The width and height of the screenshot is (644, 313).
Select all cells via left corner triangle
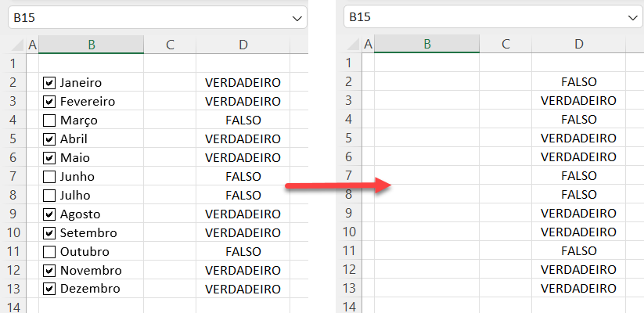click(x=14, y=45)
